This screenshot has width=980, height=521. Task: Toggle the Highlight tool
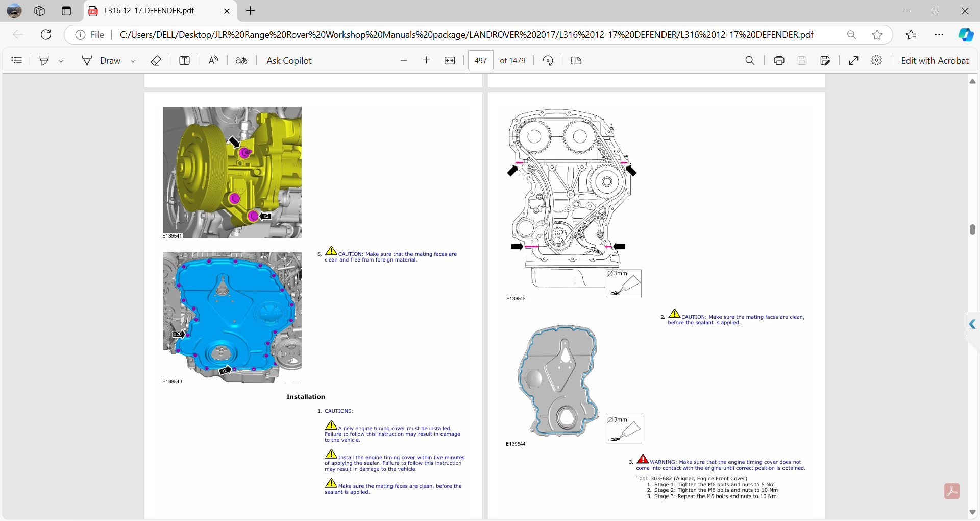[x=44, y=60]
